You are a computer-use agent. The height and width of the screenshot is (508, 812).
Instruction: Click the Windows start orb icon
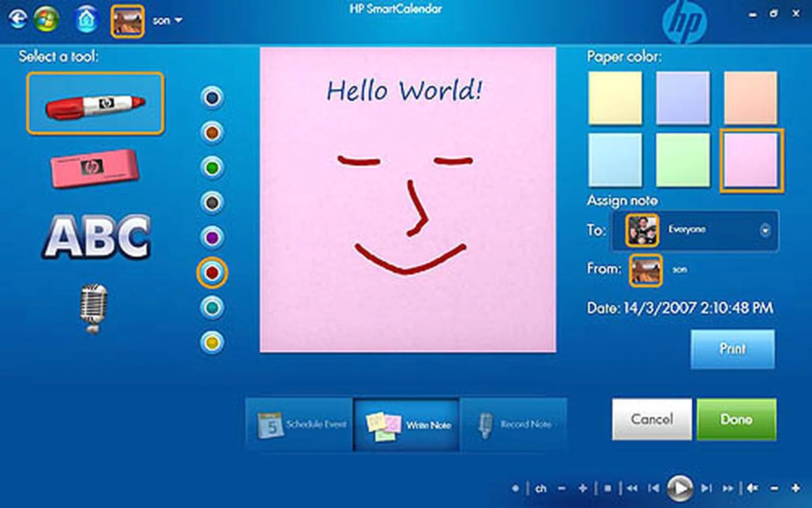[x=46, y=19]
